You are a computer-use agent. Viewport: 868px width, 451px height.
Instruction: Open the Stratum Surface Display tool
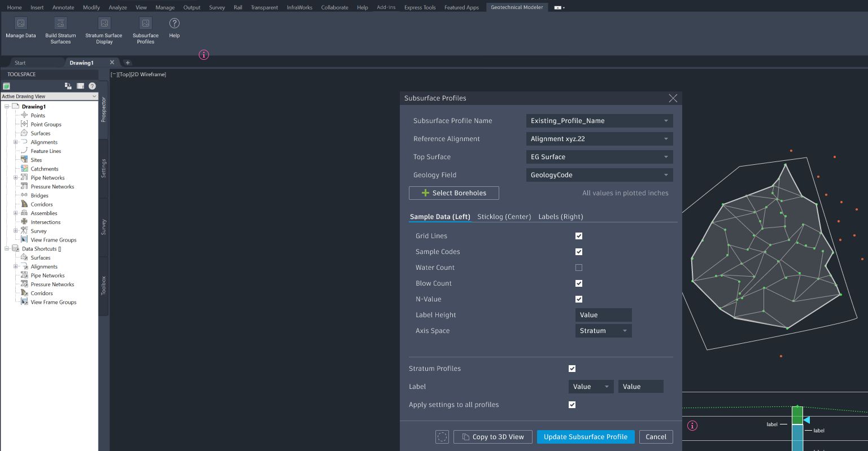coord(104,30)
